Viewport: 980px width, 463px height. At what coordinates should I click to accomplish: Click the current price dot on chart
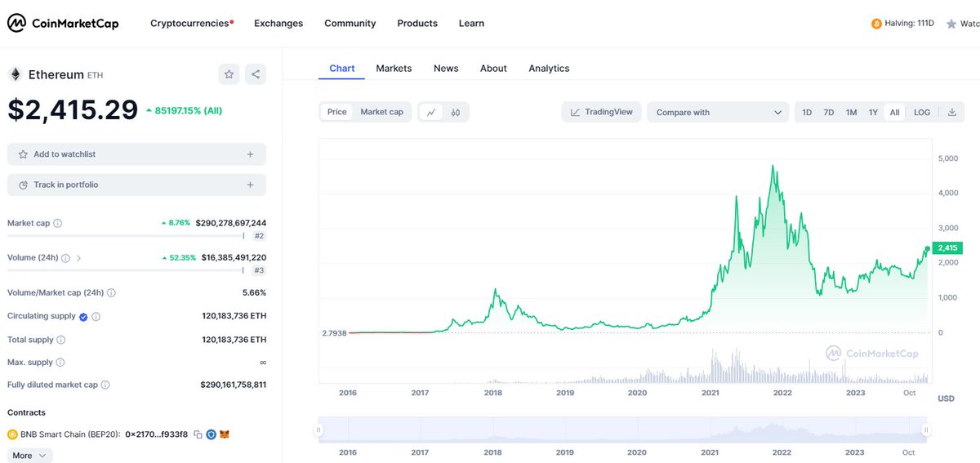[928, 248]
